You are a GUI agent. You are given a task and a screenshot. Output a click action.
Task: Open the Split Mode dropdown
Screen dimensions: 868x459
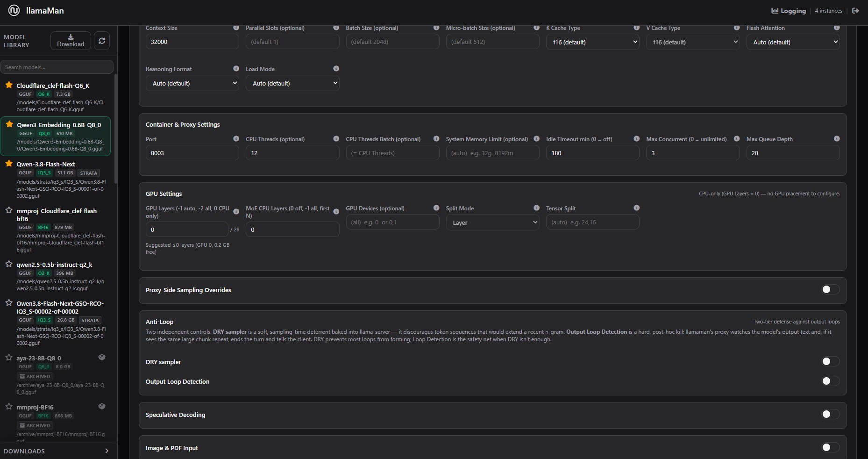click(492, 222)
